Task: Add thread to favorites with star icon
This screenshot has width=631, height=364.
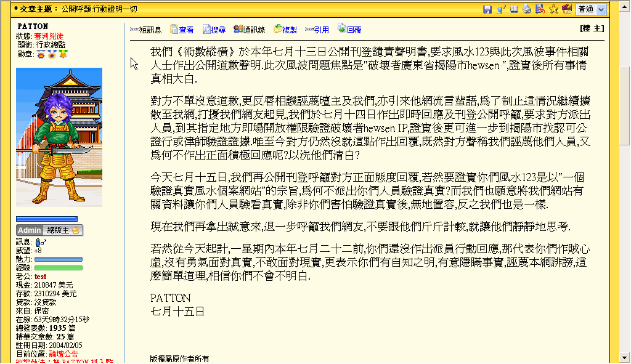Action: coord(554,9)
